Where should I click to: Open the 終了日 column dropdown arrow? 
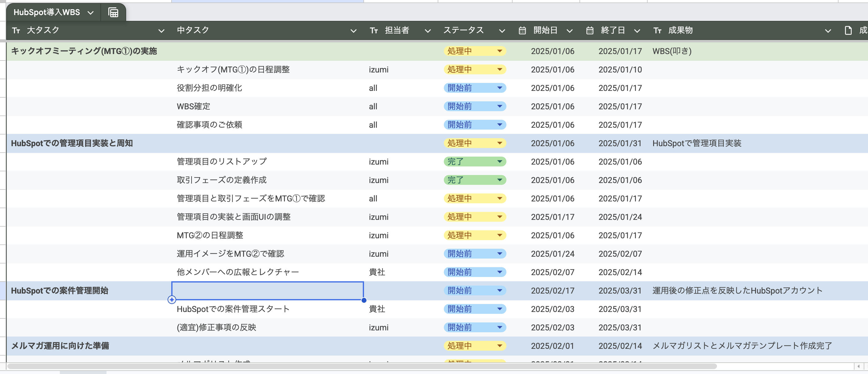pos(637,31)
